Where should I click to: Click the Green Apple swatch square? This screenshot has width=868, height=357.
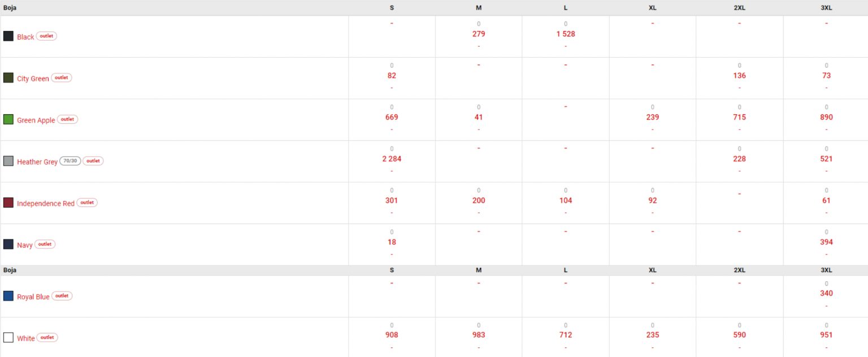coord(8,119)
